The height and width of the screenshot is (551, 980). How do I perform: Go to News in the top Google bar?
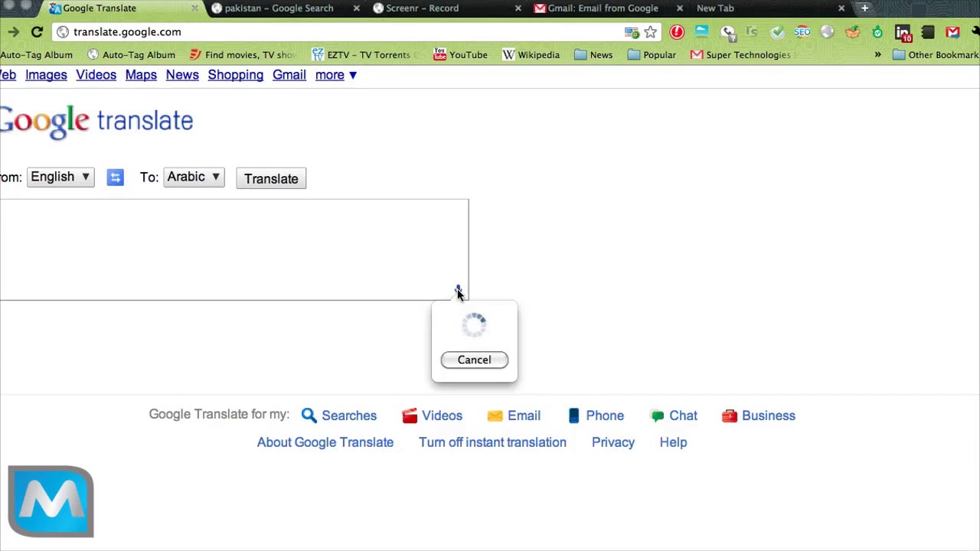click(182, 75)
